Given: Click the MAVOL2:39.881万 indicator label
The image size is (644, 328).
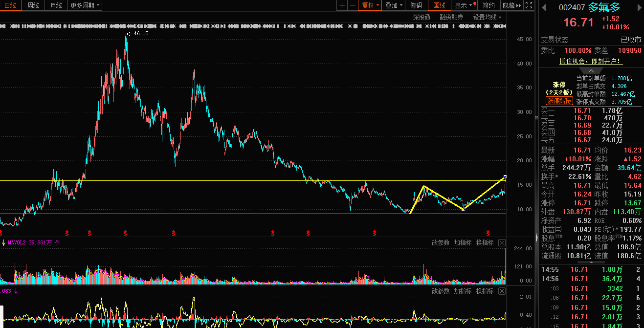Looking at the screenshot, I should pyautogui.click(x=30, y=242).
